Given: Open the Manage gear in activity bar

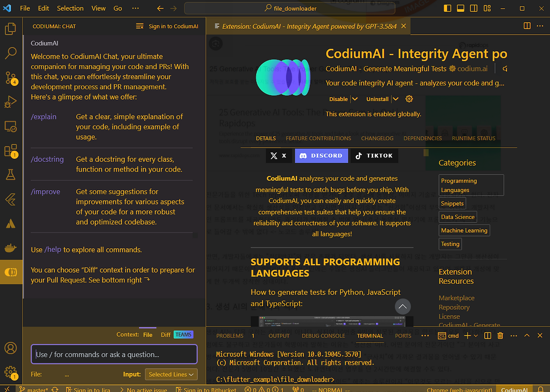Looking at the screenshot, I should point(11,372).
